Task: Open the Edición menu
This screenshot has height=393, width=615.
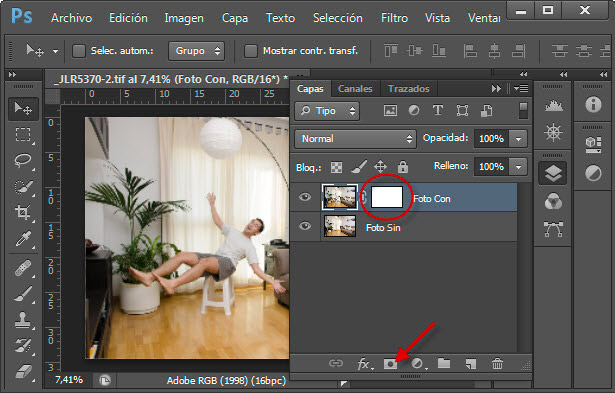Action: (128, 18)
